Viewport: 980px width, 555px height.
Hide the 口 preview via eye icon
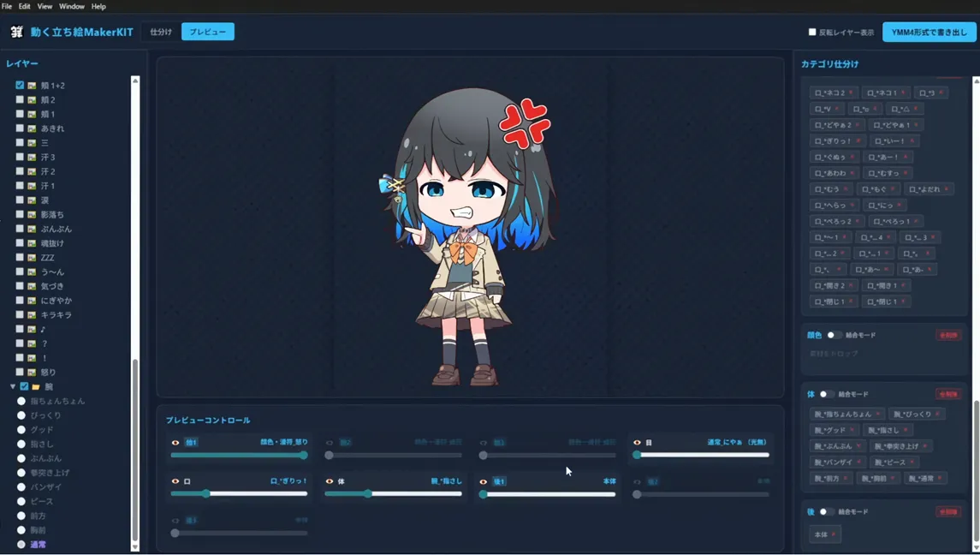(175, 481)
